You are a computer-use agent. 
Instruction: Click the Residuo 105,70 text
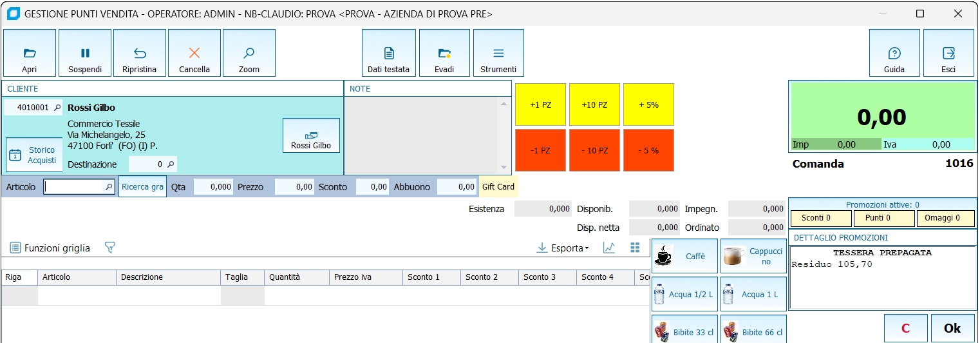[x=832, y=264]
